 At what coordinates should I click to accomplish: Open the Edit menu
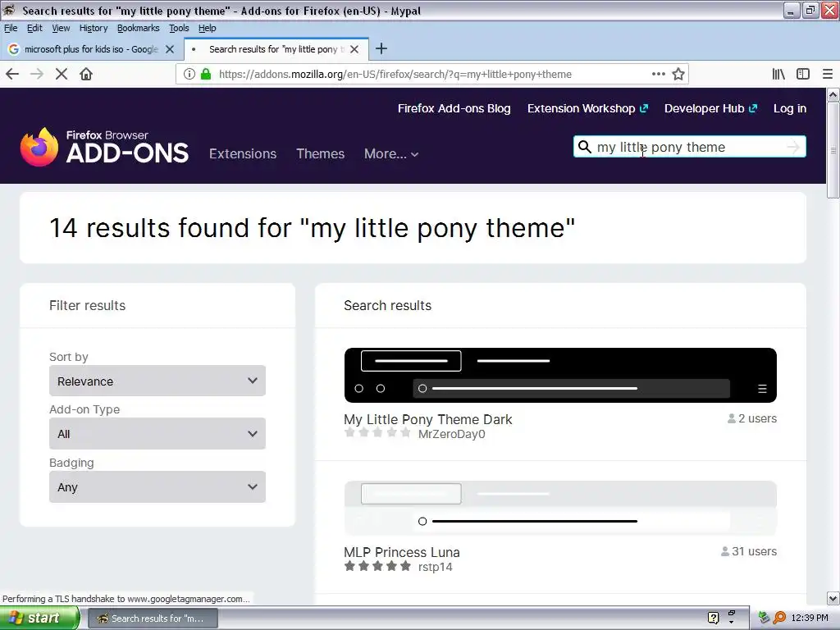(34, 28)
